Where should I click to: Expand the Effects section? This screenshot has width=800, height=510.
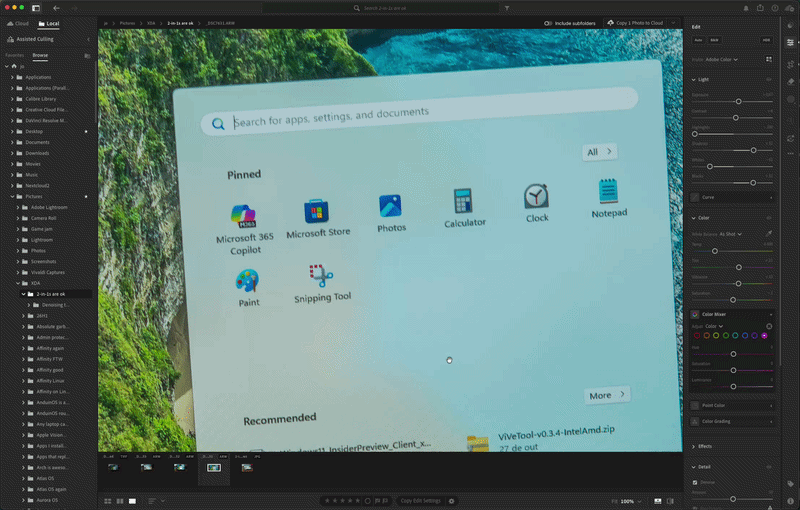693,446
